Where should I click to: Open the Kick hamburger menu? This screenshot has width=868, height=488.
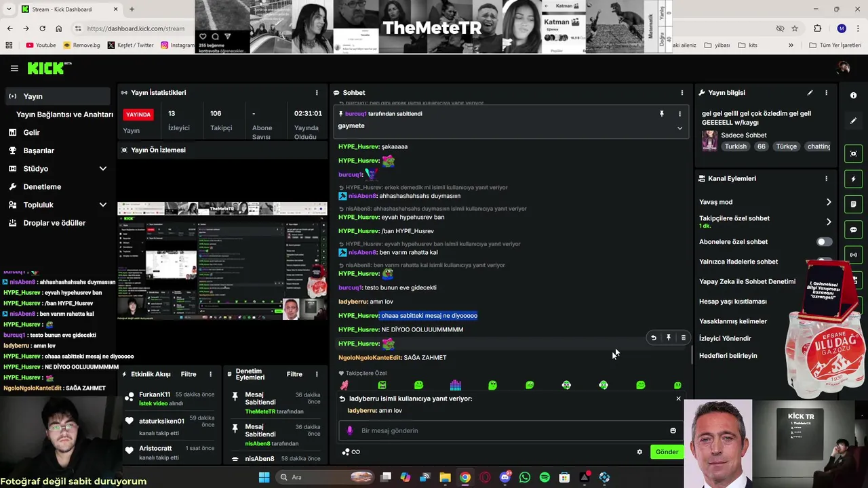pos(14,68)
